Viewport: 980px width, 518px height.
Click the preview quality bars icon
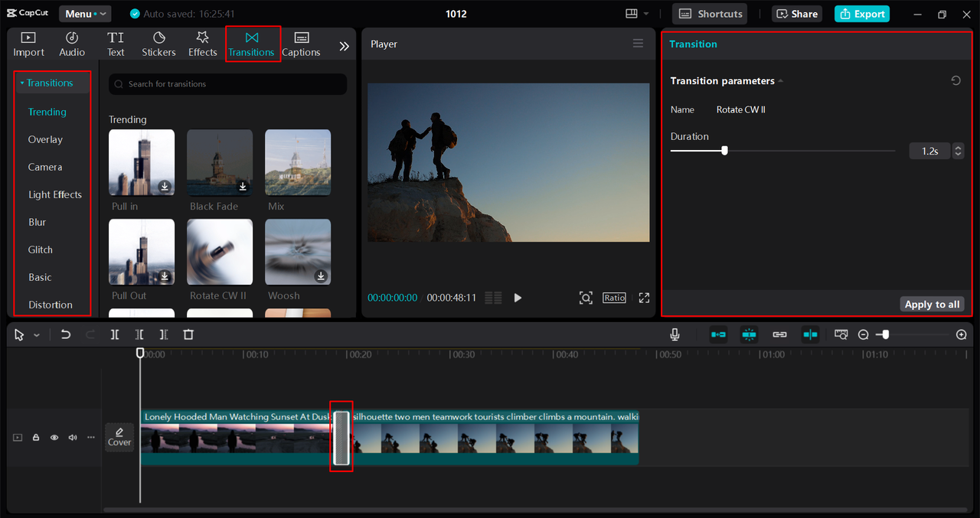tap(494, 298)
